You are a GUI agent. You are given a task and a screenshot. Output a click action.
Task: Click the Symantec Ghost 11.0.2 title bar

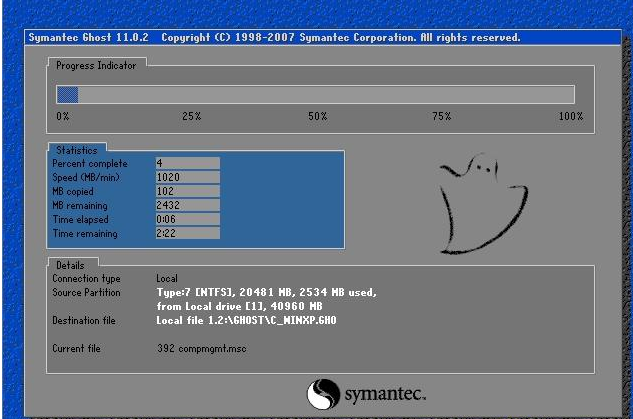273,37
